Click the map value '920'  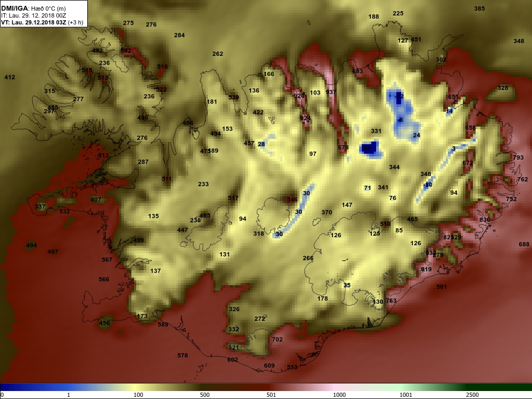(x=299, y=96)
